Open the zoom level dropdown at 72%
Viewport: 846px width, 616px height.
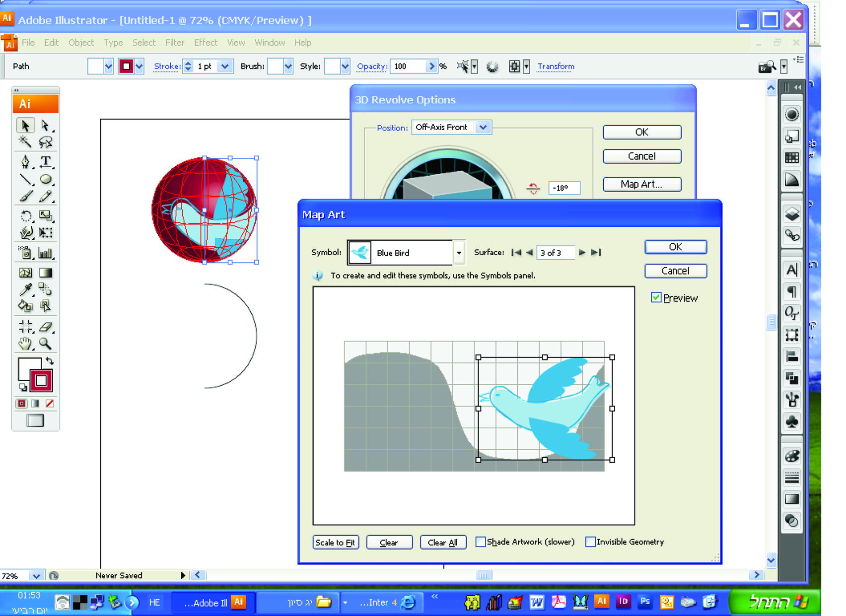[x=36, y=576]
